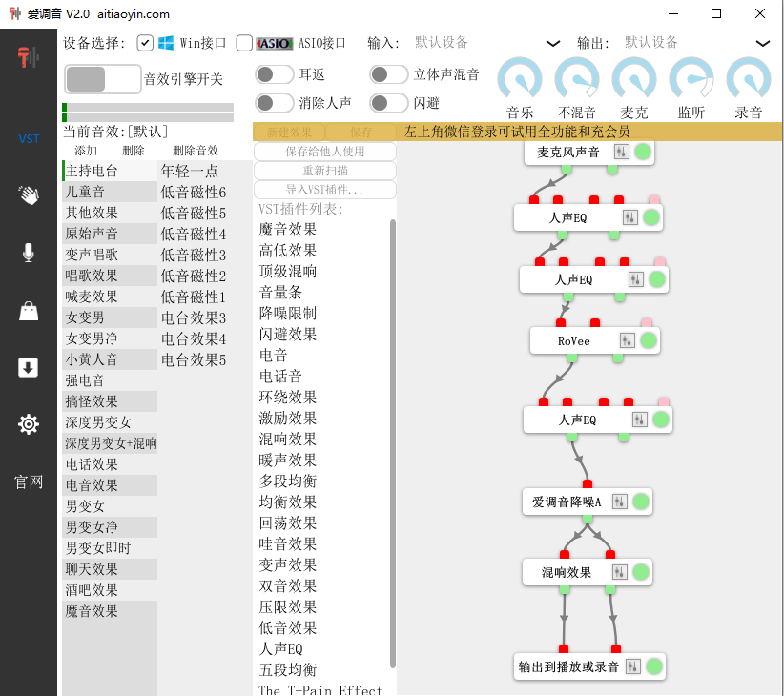Open mixer settings icon on RoVee node
The width and height of the screenshot is (784, 696).
(627, 340)
